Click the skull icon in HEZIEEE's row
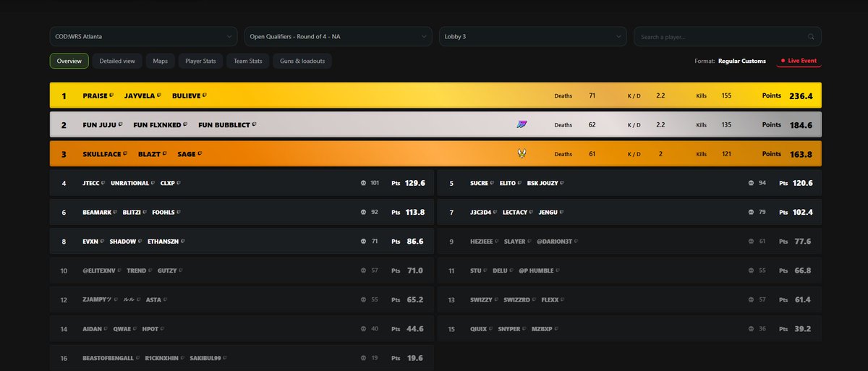 [751, 242]
